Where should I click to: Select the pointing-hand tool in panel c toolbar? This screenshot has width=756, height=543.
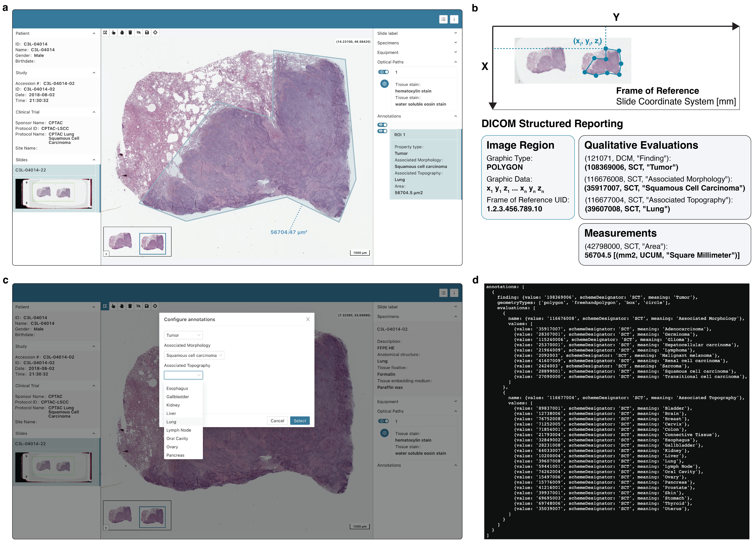pyautogui.click(x=113, y=306)
